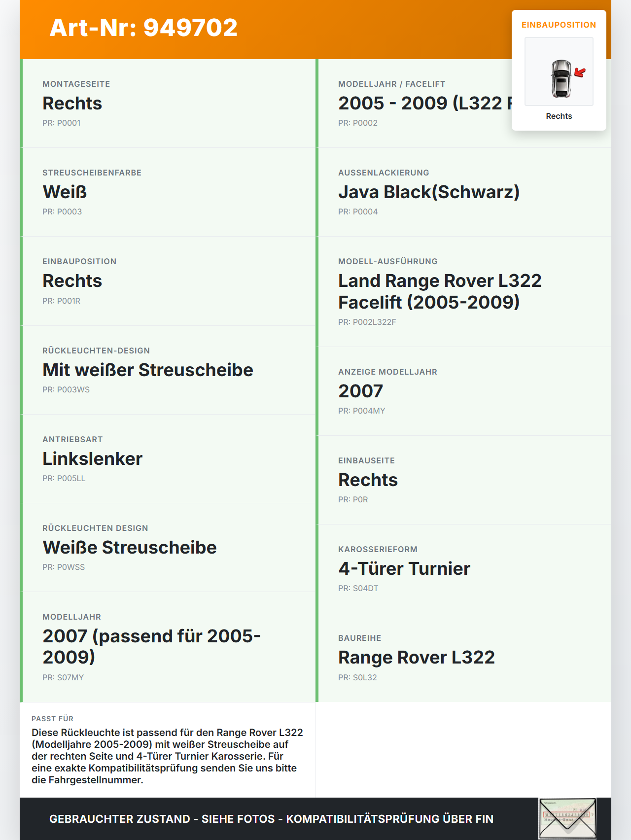631x840 pixels.
Task: Click PR code P001R
Action: 62,301
